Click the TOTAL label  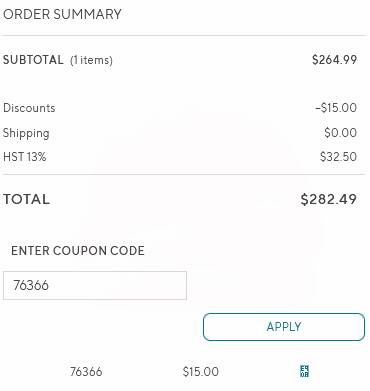(x=27, y=199)
